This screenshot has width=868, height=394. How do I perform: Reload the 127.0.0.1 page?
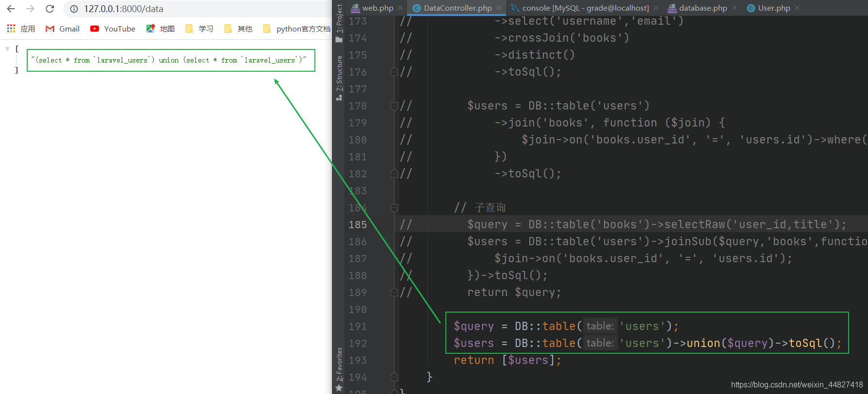(x=49, y=9)
